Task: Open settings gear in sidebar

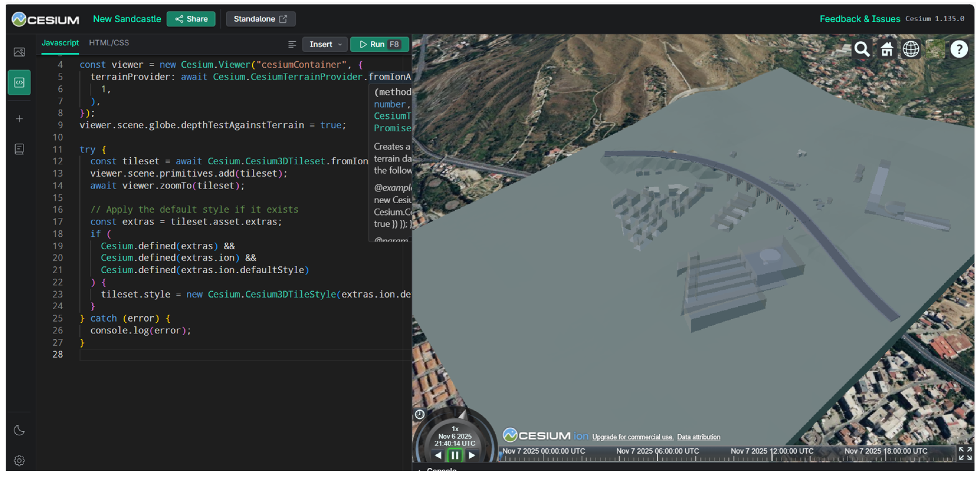Action: 19,461
